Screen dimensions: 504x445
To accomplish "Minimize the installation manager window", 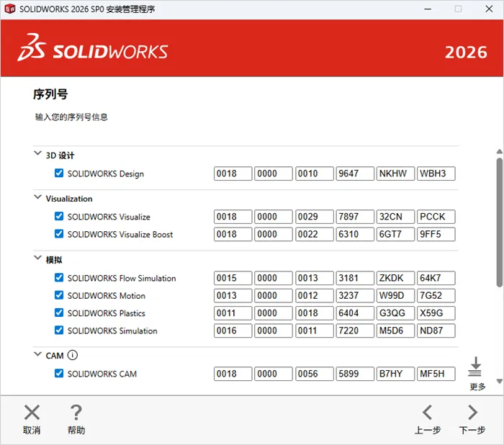I will [x=428, y=9].
